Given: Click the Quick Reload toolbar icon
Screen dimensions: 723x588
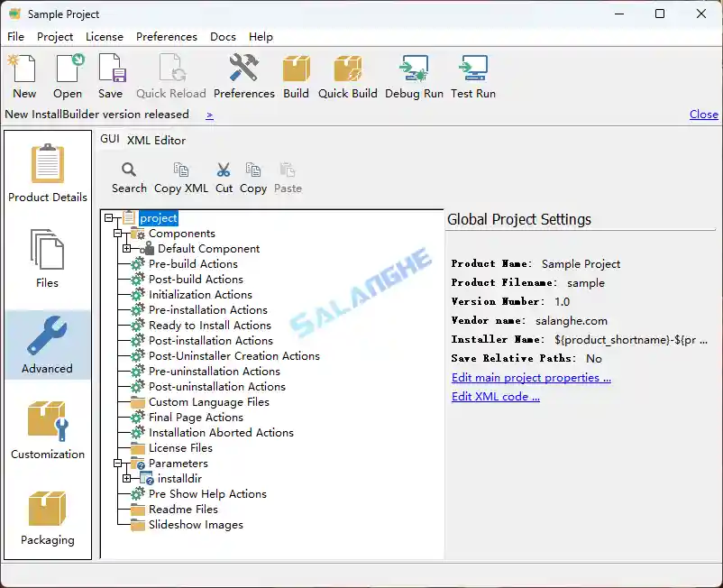Looking at the screenshot, I should point(171,69).
